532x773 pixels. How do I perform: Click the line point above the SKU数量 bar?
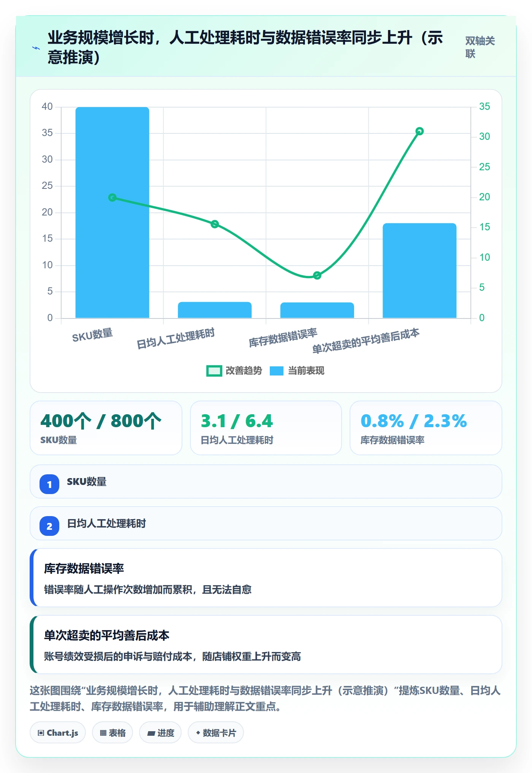[x=112, y=198]
